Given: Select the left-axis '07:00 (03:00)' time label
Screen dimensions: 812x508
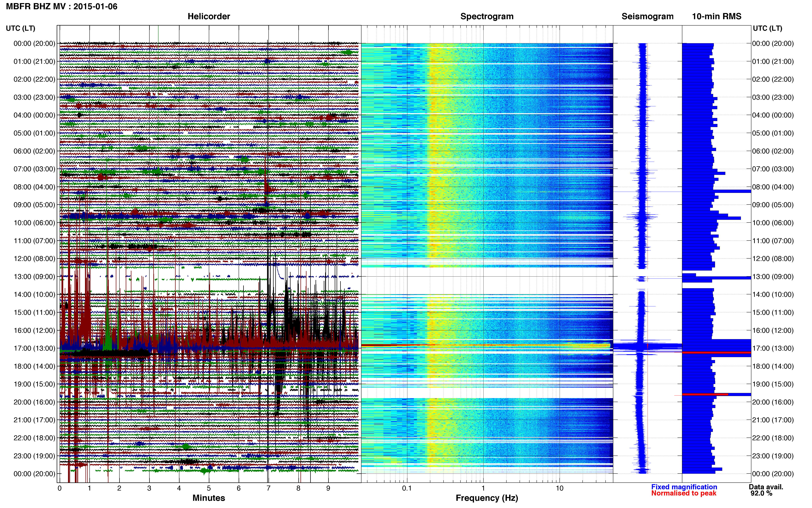Looking at the screenshot, I should [34, 169].
